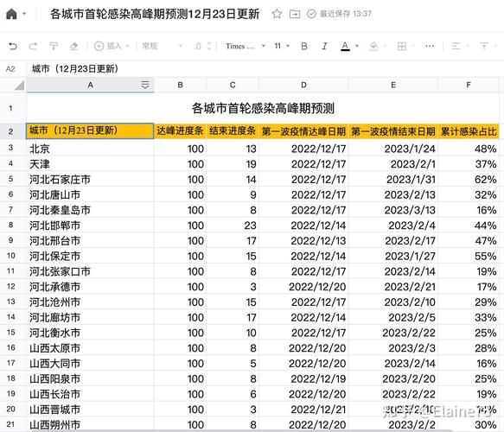504x432 pixels.
Task: Open the number format dropdown 常规
Action: 163,47
